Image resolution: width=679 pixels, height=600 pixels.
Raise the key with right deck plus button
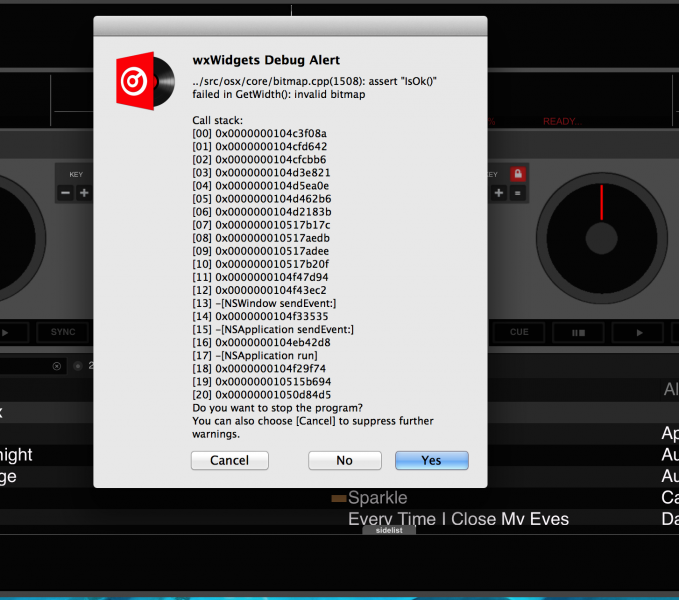[x=499, y=193]
